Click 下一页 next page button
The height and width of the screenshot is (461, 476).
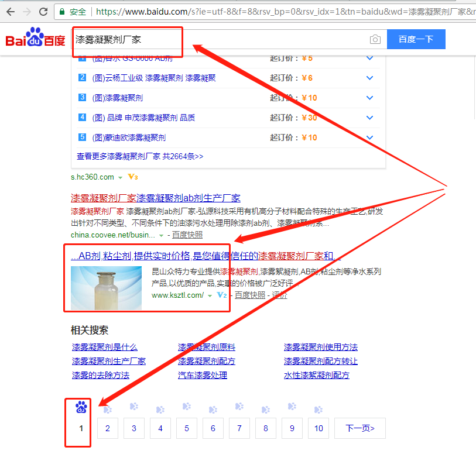coord(359,428)
